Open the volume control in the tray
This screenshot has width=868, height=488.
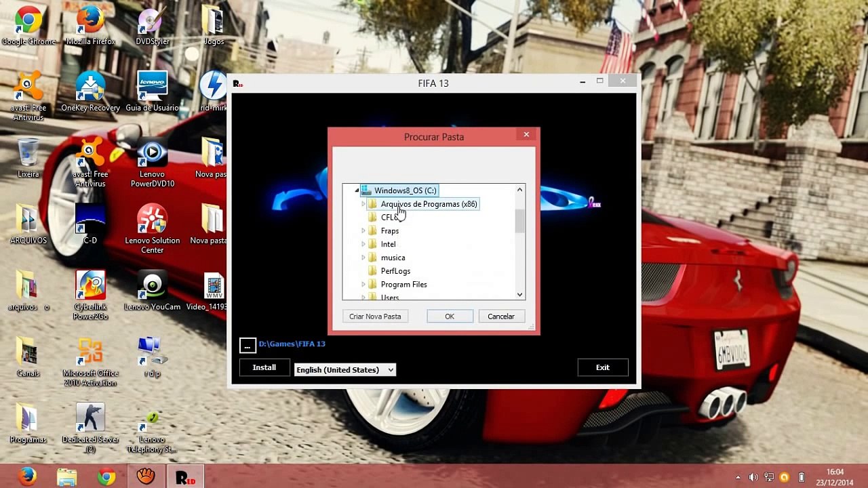(x=753, y=477)
